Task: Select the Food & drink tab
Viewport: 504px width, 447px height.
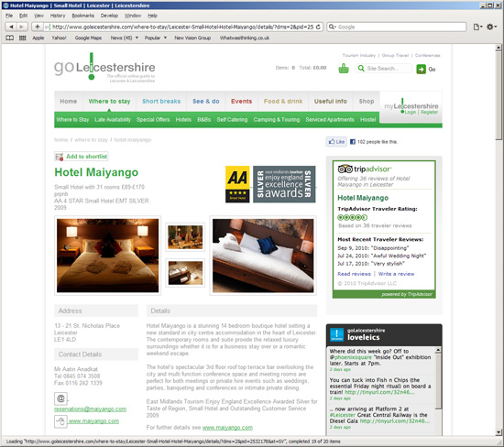Action: [283, 102]
